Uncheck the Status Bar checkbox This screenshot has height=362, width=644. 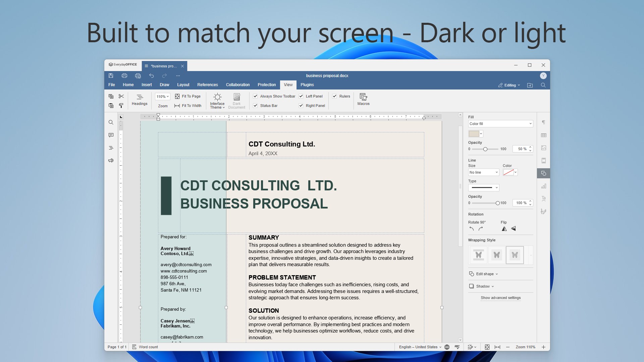(x=255, y=106)
